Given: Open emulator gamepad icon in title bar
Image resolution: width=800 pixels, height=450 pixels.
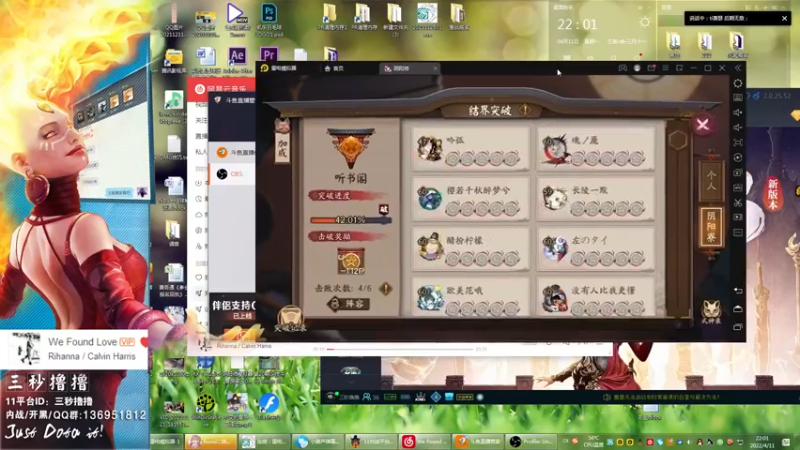Looking at the screenshot, I should [x=622, y=68].
